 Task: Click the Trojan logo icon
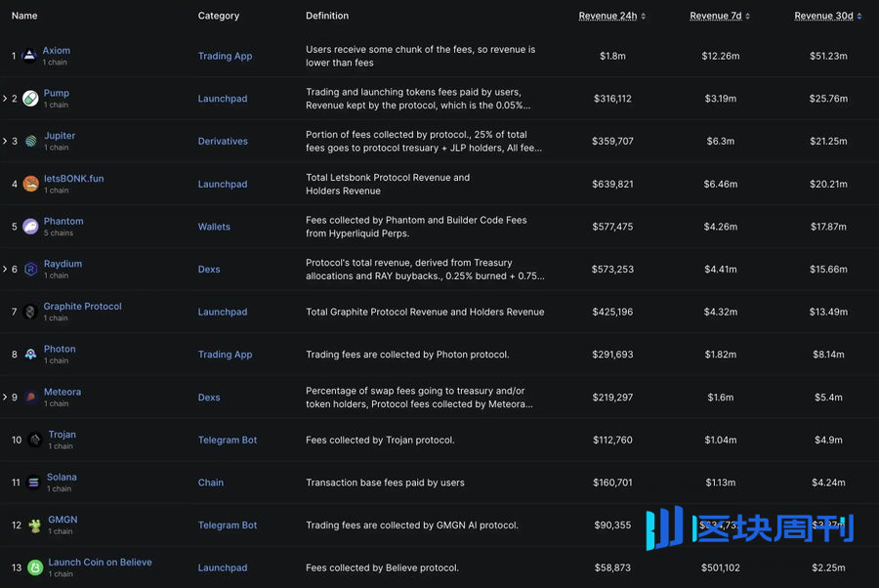click(x=35, y=440)
